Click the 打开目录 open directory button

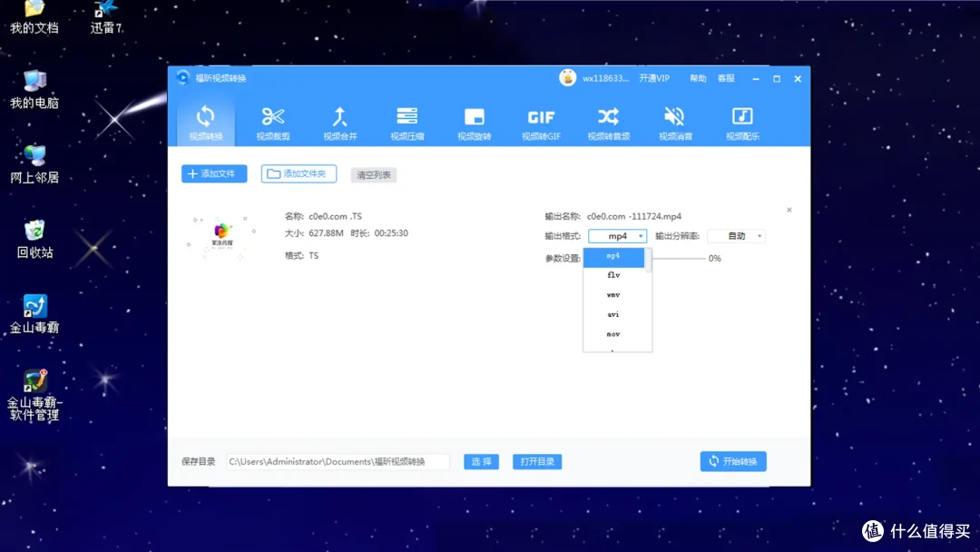537,461
